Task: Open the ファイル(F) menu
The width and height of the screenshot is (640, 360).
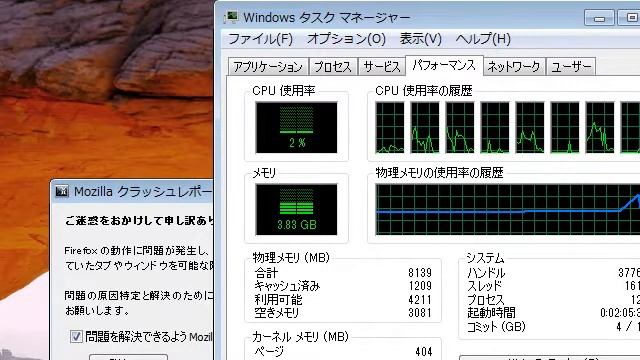Action: [x=260, y=39]
